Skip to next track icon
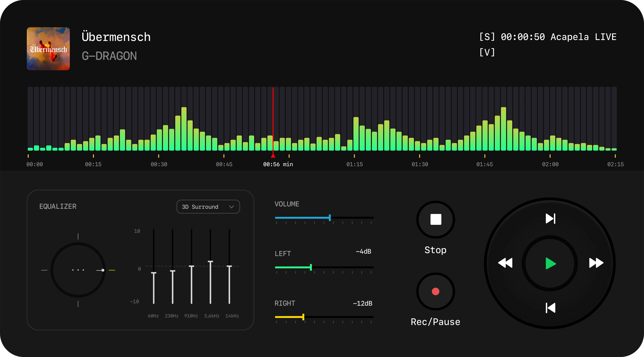 click(550, 219)
